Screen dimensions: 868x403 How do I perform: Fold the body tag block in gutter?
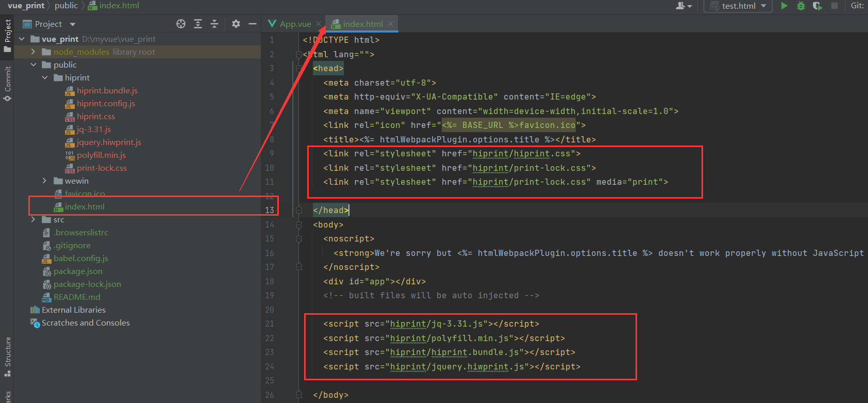299,225
